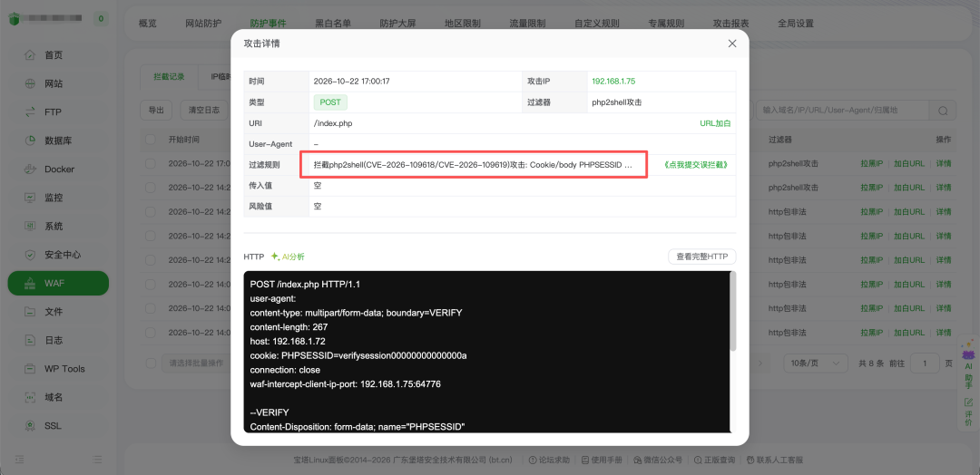Viewport: 980px width, 475px height.
Task: Switch to the 概览 tab
Action: (x=148, y=24)
